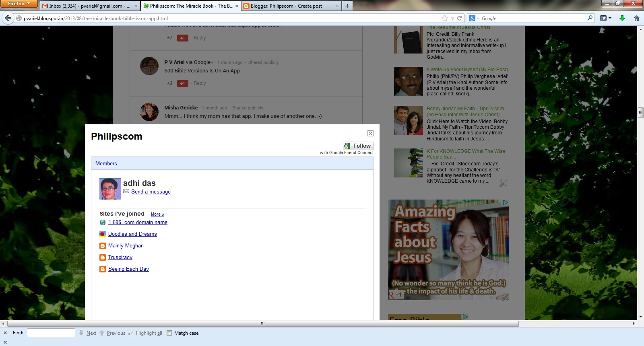Click adhi das profile photo
The image size is (644, 346).
coord(110,189)
